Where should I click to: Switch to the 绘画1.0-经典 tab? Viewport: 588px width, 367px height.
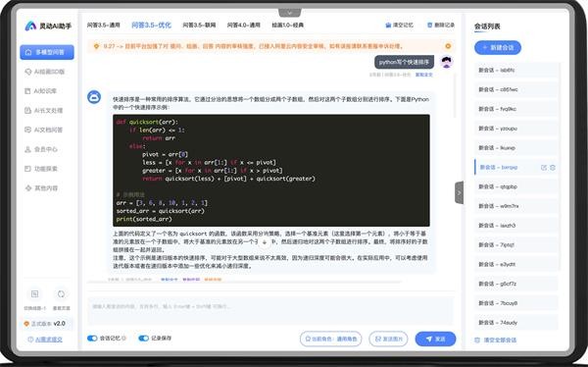click(287, 26)
